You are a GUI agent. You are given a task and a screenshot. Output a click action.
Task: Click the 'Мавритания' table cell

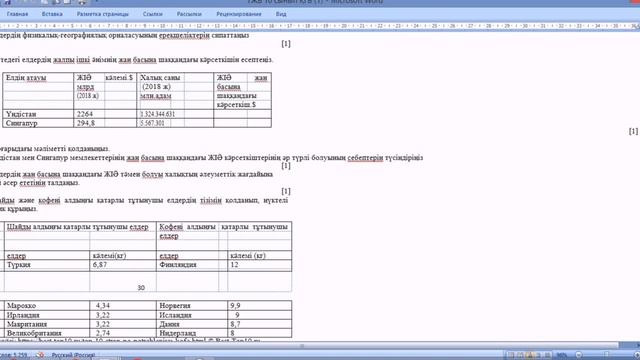click(x=47, y=324)
